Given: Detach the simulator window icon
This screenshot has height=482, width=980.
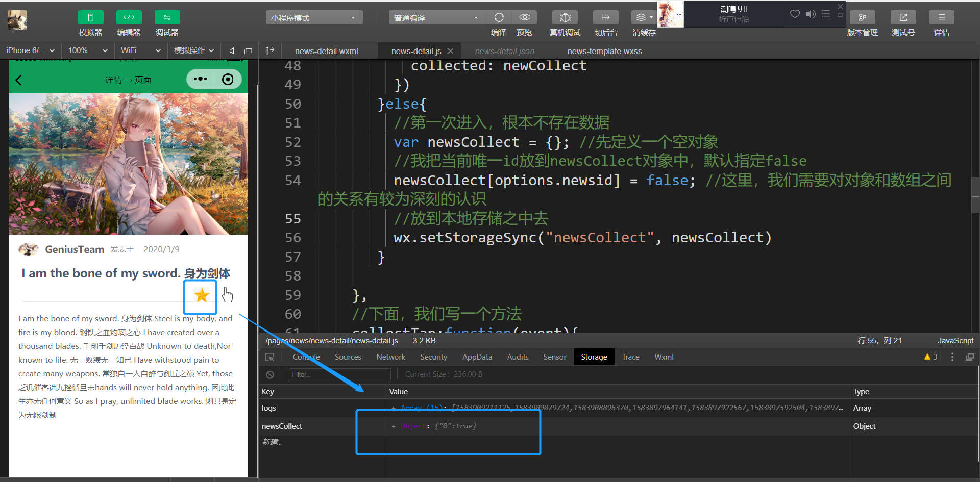Looking at the screenshot, I should 249,50.
